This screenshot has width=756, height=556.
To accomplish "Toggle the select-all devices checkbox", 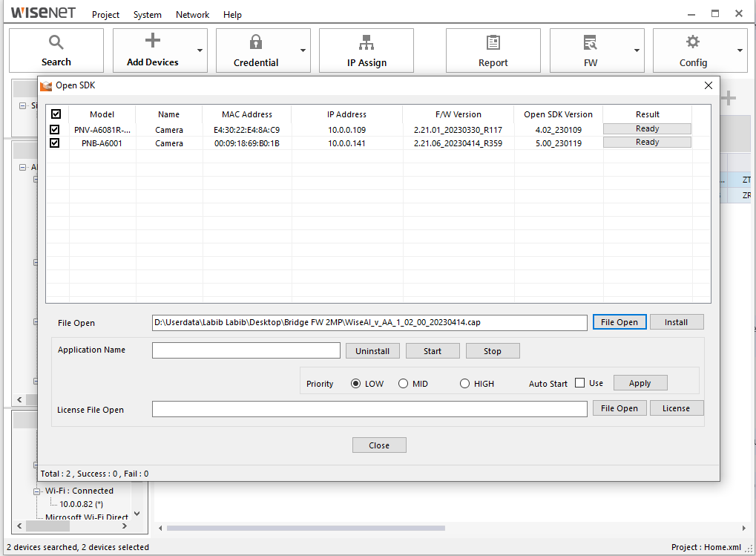I will [56, 114].
